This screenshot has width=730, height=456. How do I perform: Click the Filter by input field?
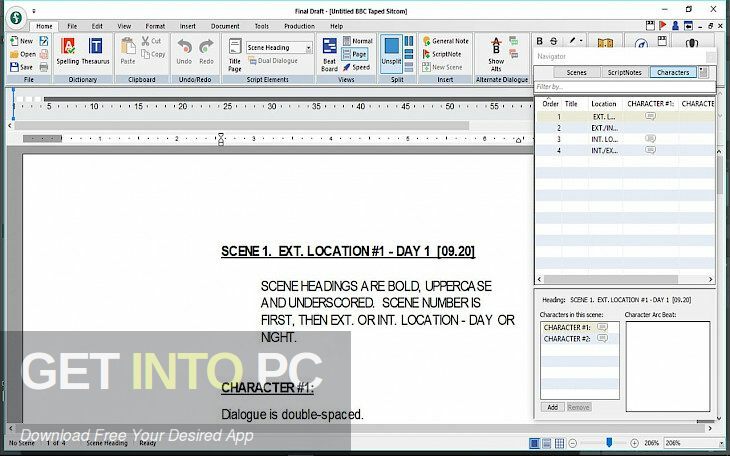coord(624,87)
